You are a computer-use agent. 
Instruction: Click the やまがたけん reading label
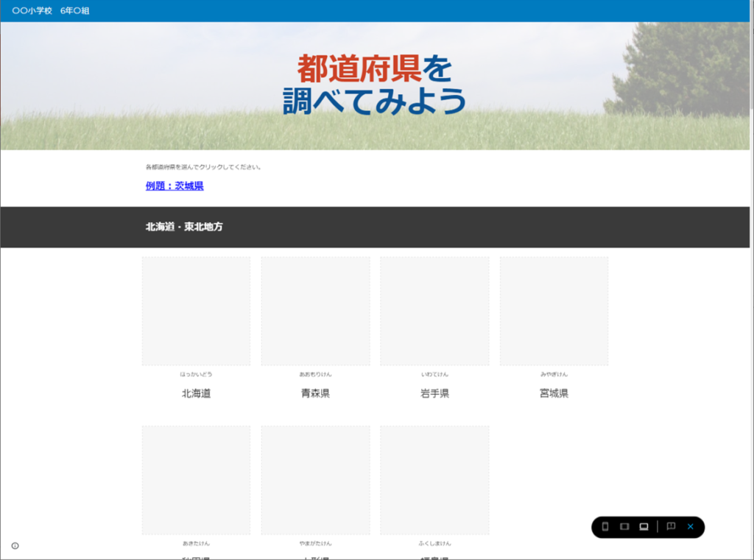coord(315,543)
